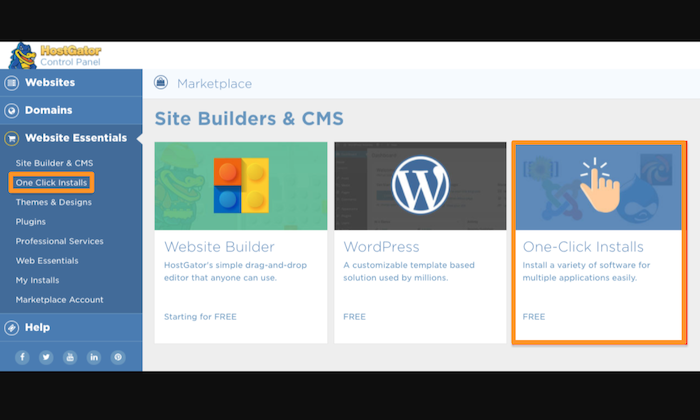
Task: Click the Marketplace briefcase icon
Action: [161, 83]
